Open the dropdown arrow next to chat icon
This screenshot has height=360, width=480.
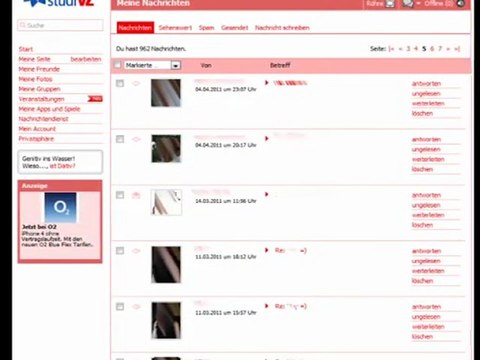pyautogui.click(x=418, y=3)
